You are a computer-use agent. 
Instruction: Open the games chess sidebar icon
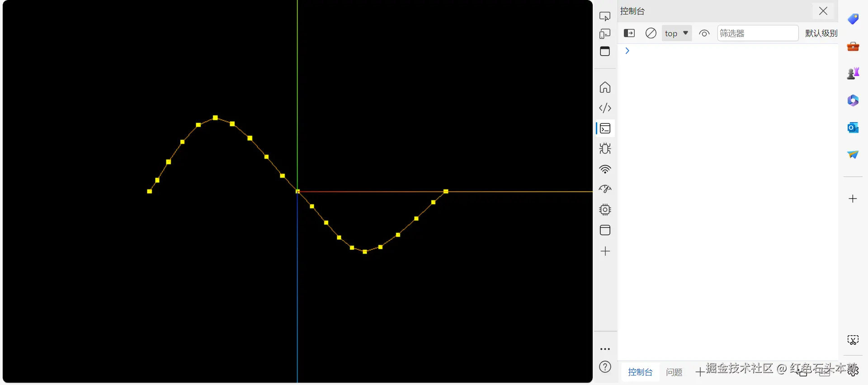point(853,73)
